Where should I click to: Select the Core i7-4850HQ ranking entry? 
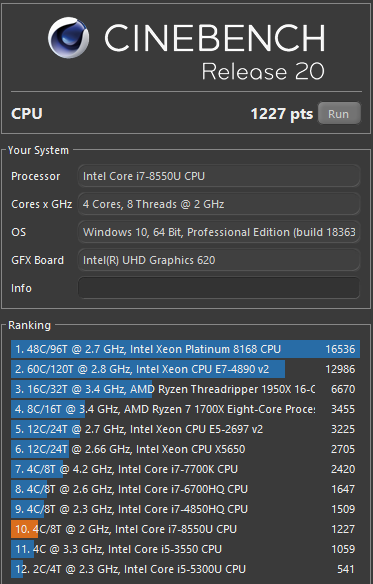(x=185, y=509)
